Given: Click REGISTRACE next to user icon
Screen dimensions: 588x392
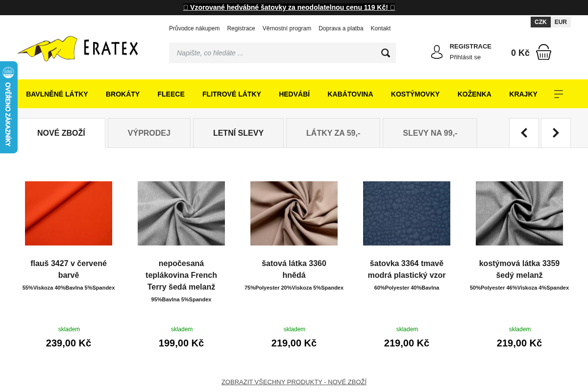Looking at the screenshot, I should tap(470, 47).
